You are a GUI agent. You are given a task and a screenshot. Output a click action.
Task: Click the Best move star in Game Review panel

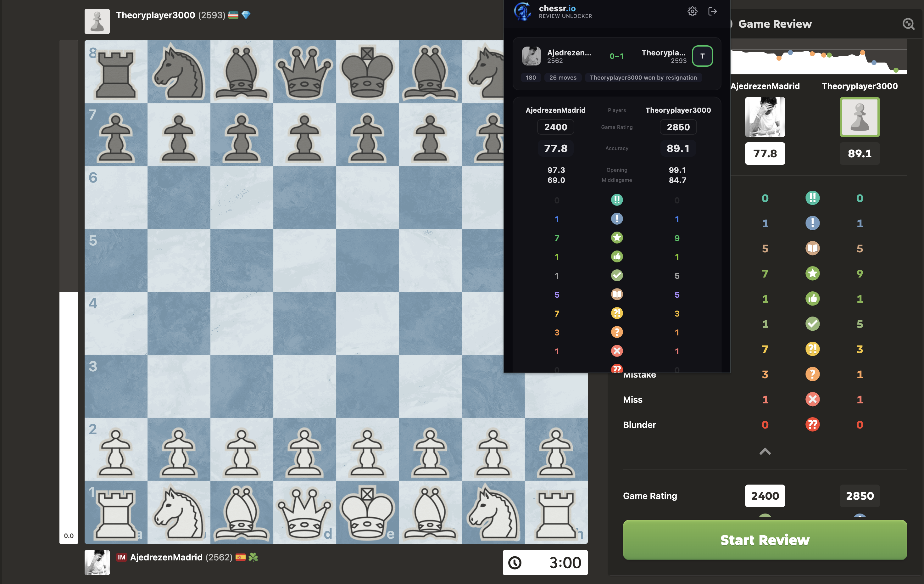point(812,273)
